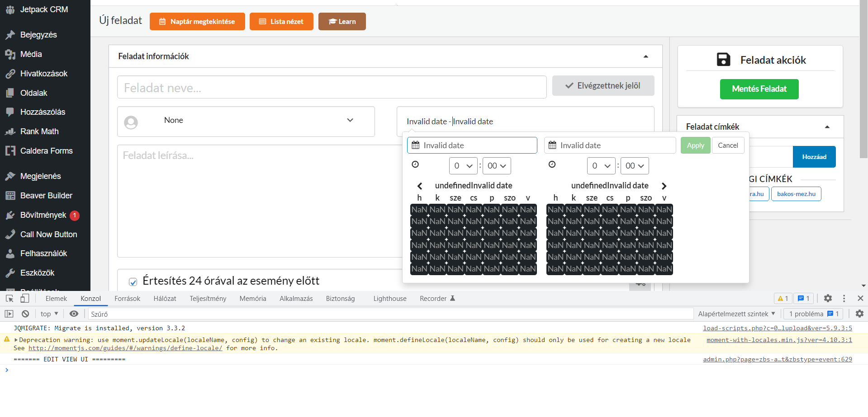The image size is (868, 417).
Task: Toggle the 24-hour notification checkbox
Action: tap(133, 282)
